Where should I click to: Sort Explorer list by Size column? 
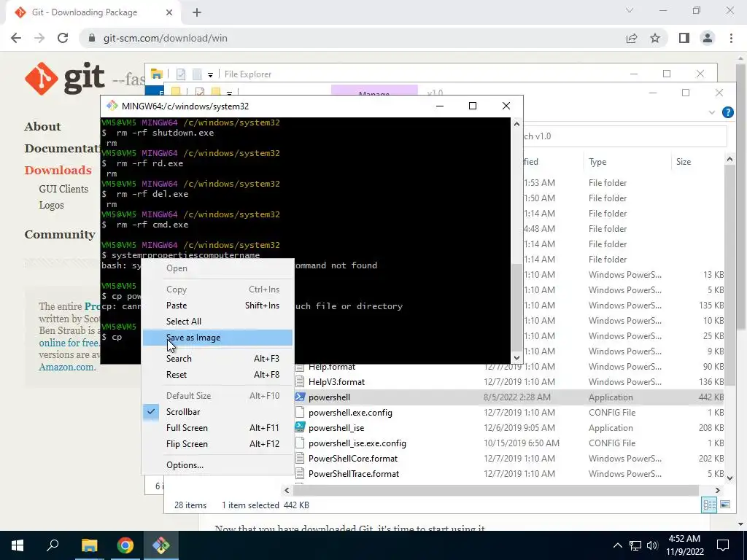coord(683,162)
